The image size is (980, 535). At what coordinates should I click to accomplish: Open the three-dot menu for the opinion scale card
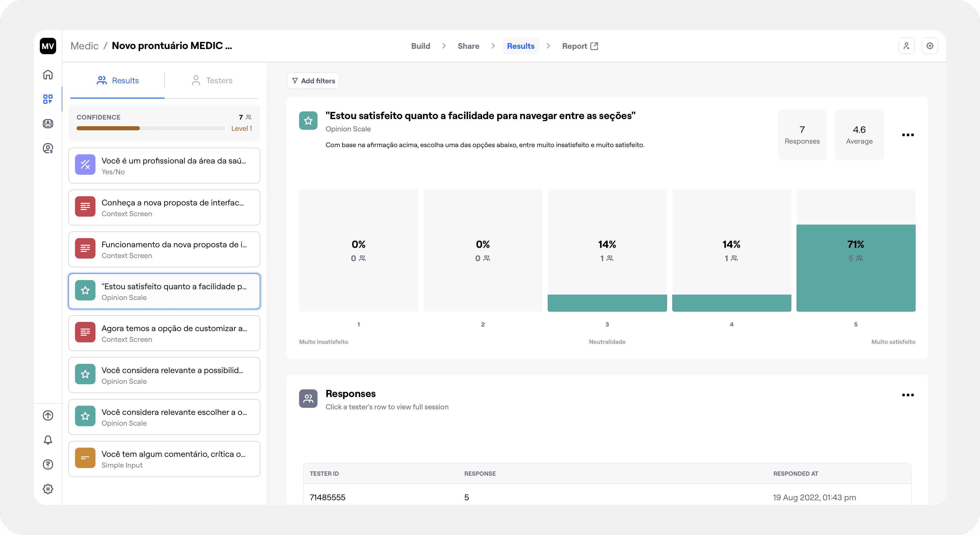click(908, 135)
